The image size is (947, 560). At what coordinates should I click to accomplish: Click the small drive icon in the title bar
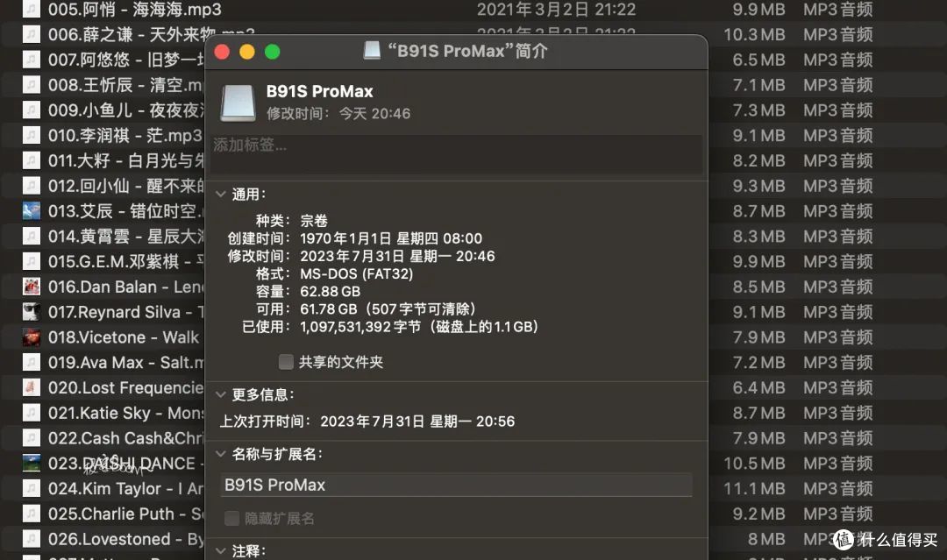pos(372,51)
